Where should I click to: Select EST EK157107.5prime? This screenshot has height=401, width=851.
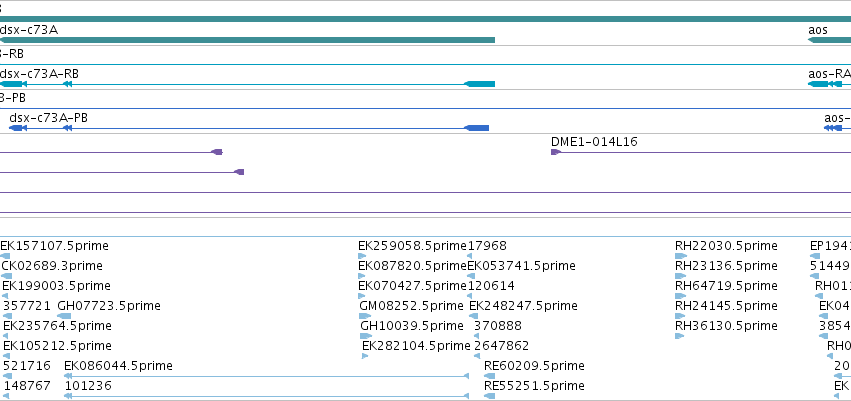[x=54, y=246]
